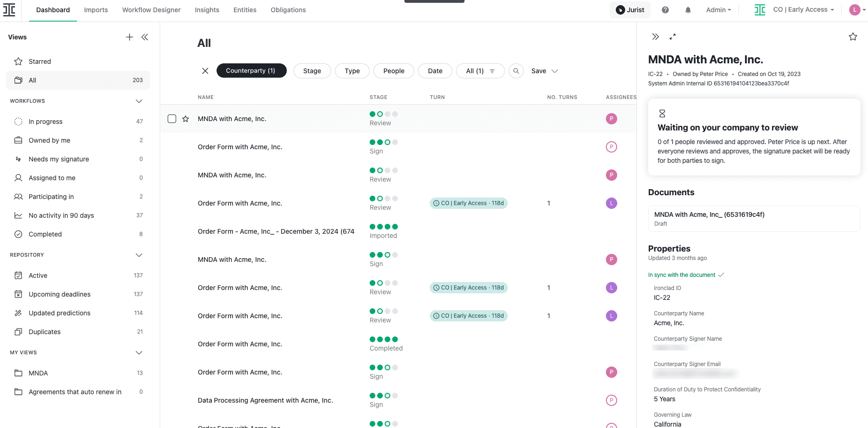
Task: Switch to the Workflow Designer tab
Action: click(151, 9)
